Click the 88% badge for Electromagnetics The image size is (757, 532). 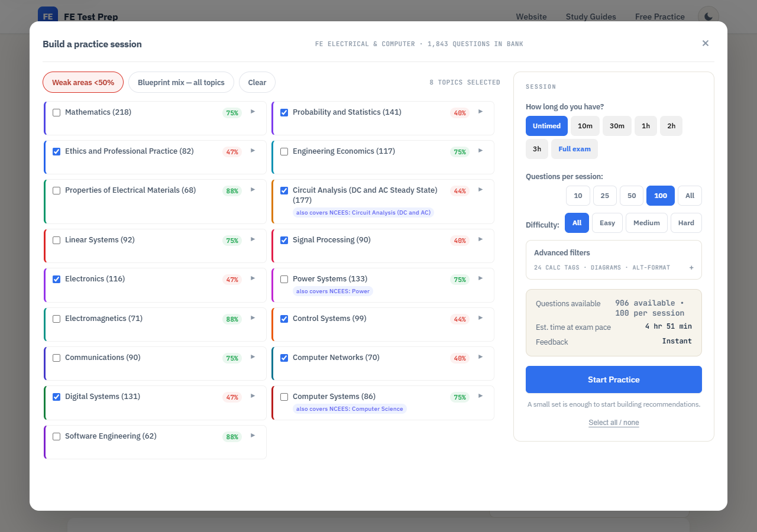coord(232,319)
